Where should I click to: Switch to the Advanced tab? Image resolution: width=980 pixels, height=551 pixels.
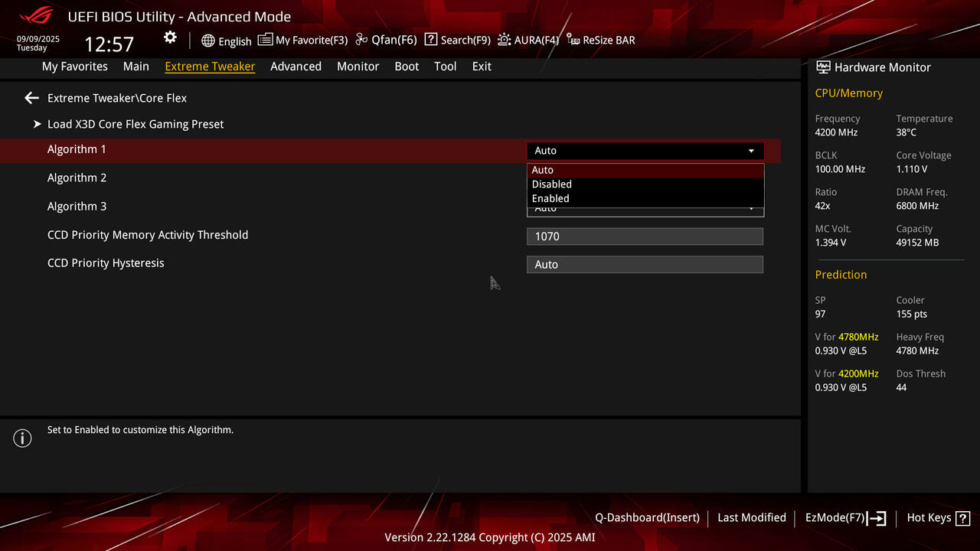coord(296,67)
